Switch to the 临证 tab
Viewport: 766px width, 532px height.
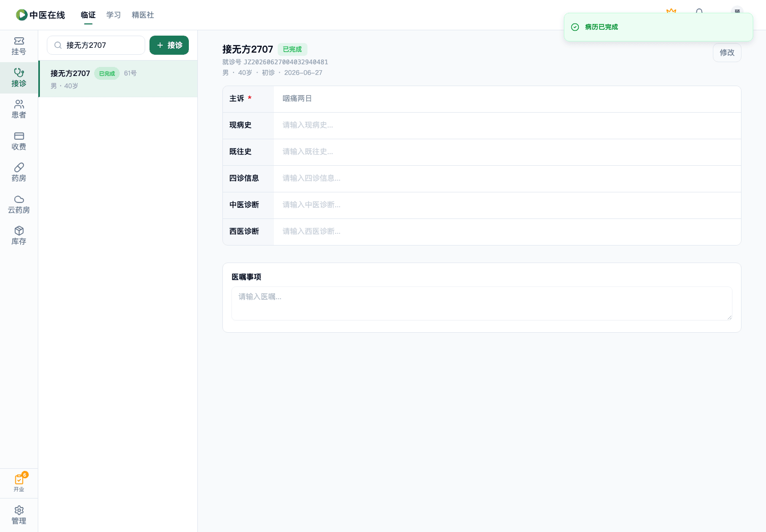coord(88,15)
